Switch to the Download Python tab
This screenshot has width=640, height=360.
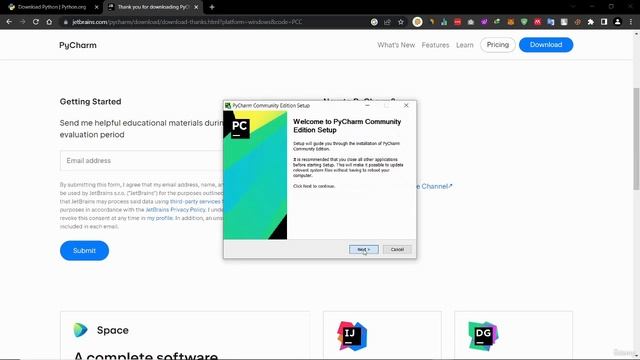[52, 7]
